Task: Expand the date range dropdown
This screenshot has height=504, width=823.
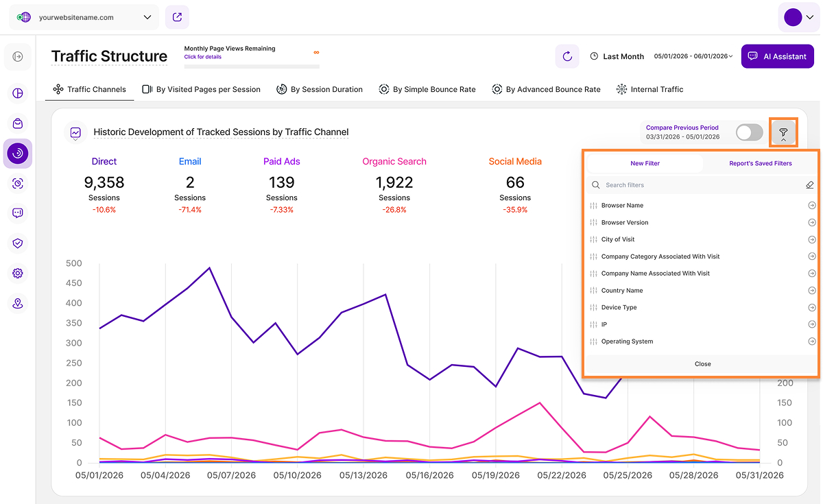Action: 693,56
